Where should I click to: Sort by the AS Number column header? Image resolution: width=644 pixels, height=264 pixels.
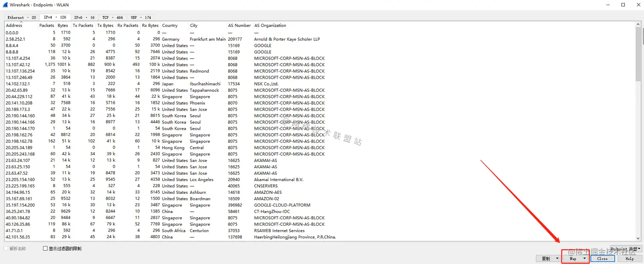(x=239, y=26)
